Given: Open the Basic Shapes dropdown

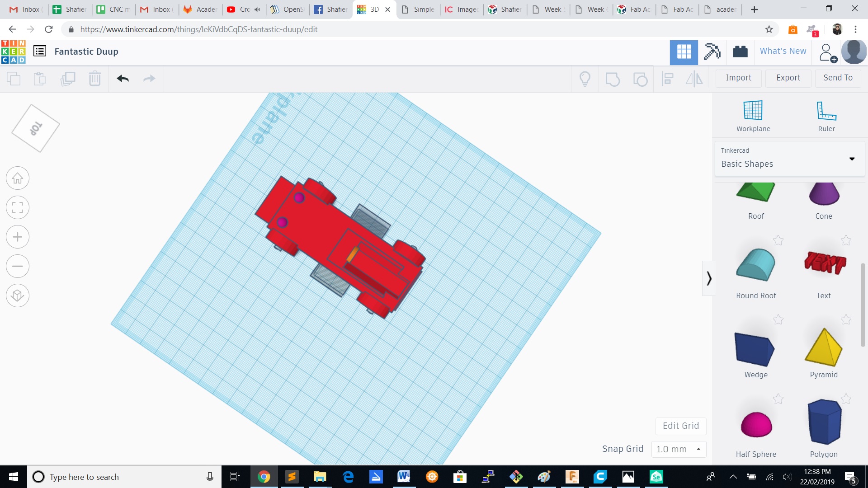Looking at the screenshot, I should pos(852,159).
